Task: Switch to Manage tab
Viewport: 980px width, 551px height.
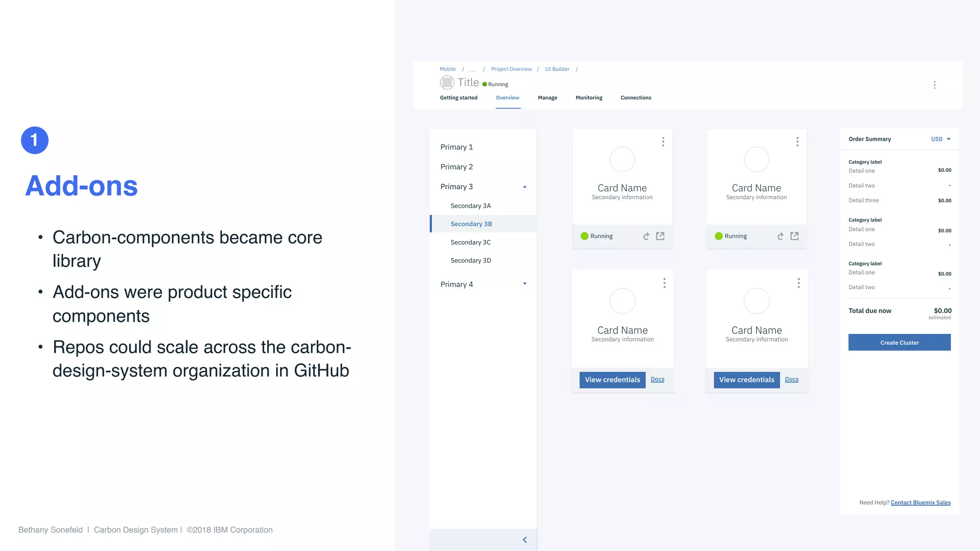Action: click(547, 98)
